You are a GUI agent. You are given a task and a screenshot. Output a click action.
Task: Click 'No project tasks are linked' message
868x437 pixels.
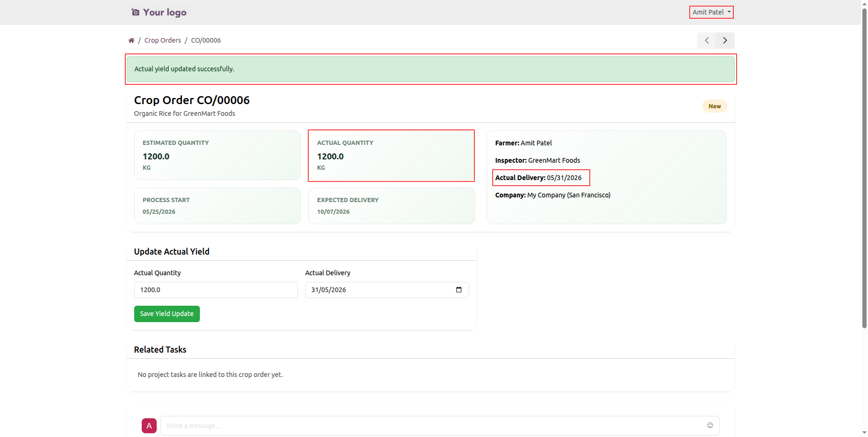click(210, 375)
